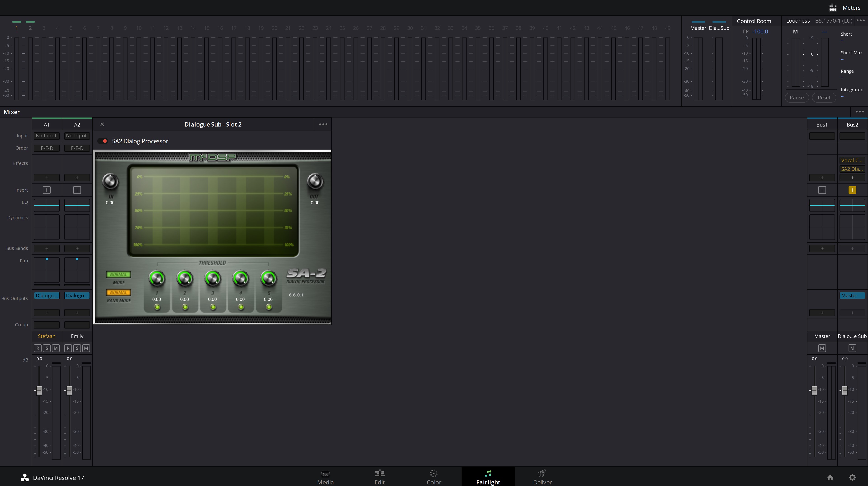Mute the Dialogue Sub bus
Image resolution: width=868 pixels, height=486 pixels.
click(852, 348)
